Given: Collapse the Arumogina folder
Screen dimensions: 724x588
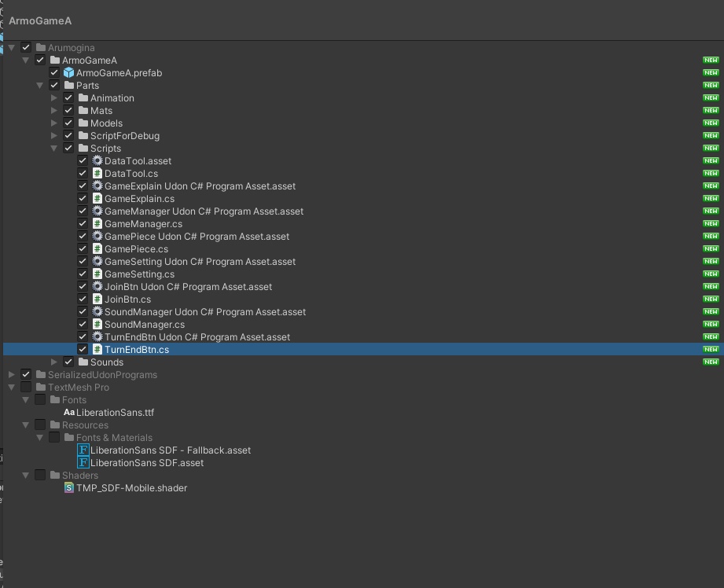Looking at the screenshot, I should point(12,48).
